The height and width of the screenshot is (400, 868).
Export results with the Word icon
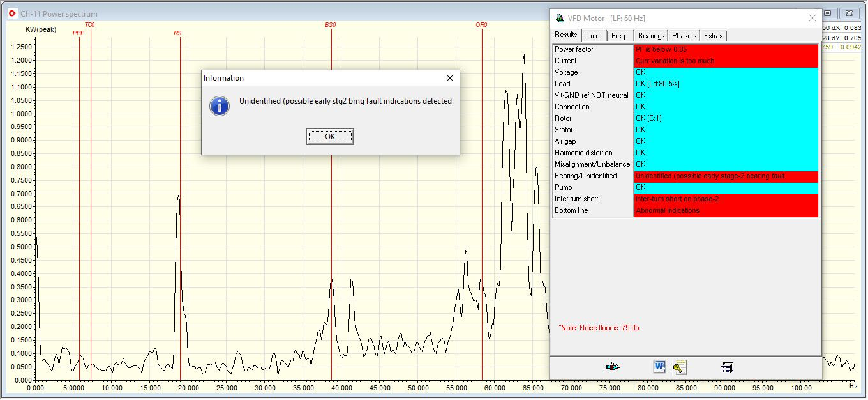tap(659, 367)
